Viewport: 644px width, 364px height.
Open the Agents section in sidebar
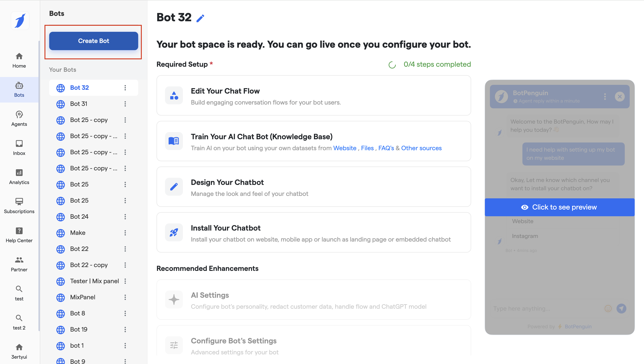19,118
